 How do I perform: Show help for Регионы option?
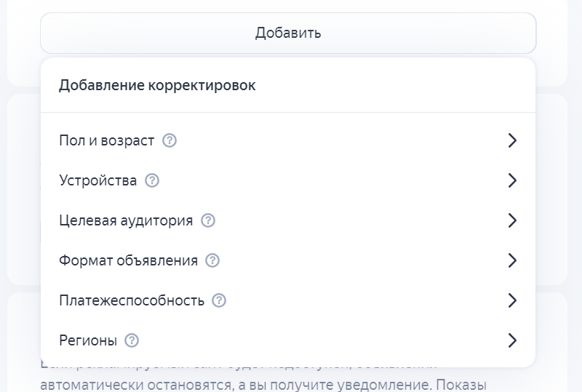(132, 340)
